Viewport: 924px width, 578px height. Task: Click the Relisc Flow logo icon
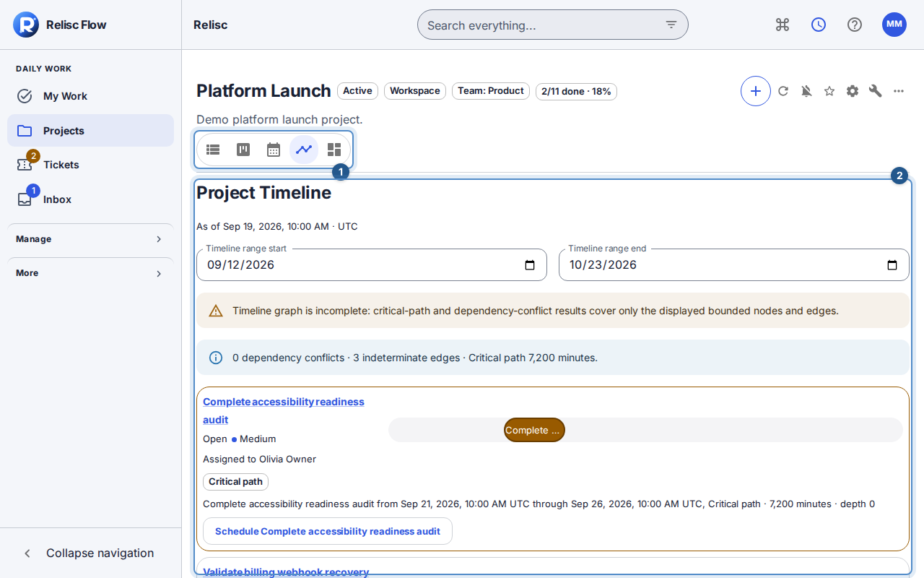26,25
